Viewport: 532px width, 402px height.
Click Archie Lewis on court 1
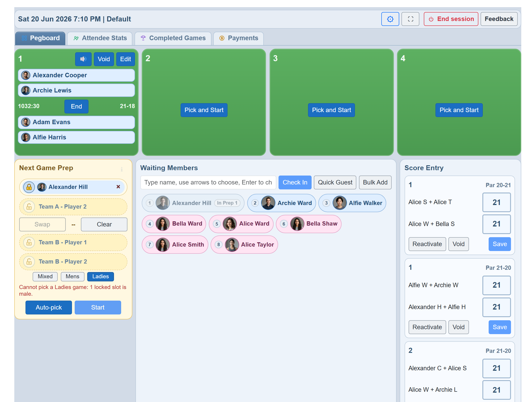click(76, 90)
